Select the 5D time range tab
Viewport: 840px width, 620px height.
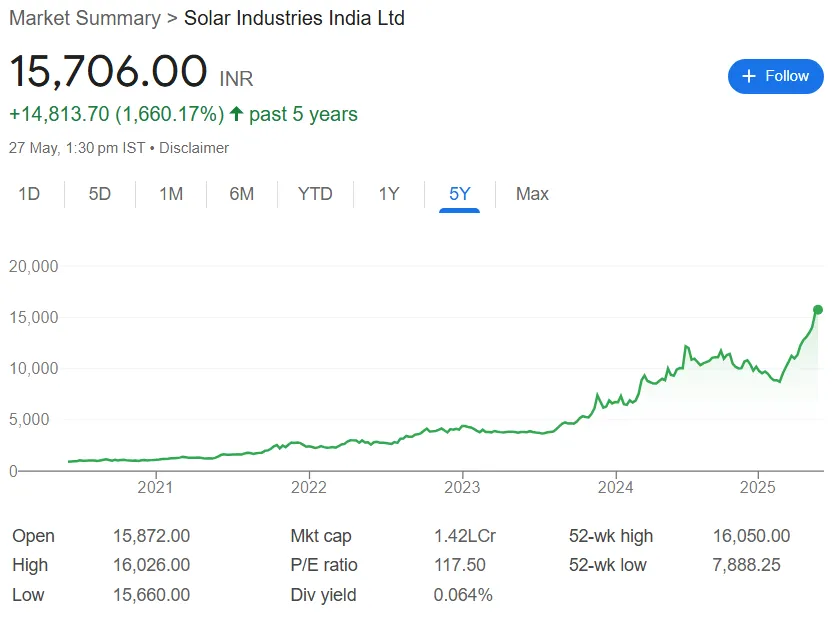click(x=100, y=193)
